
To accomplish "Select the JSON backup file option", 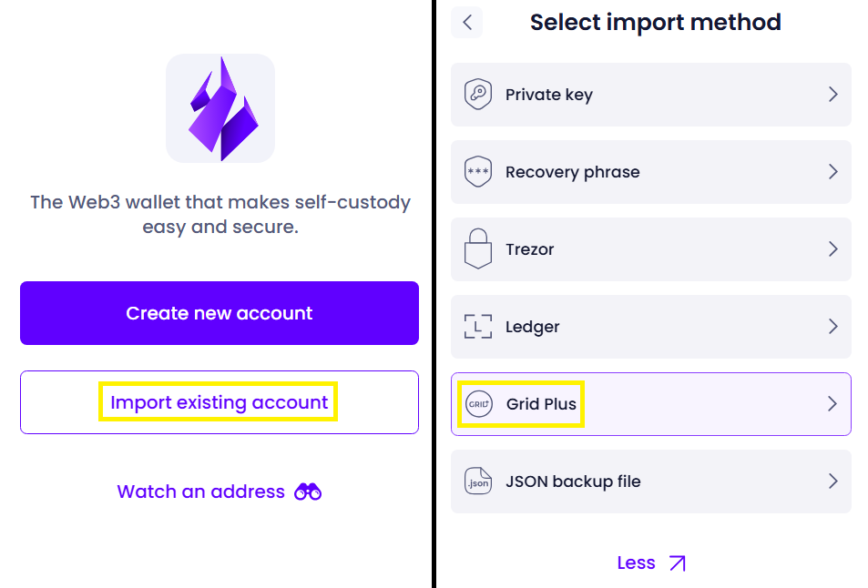I will (573, 482).
